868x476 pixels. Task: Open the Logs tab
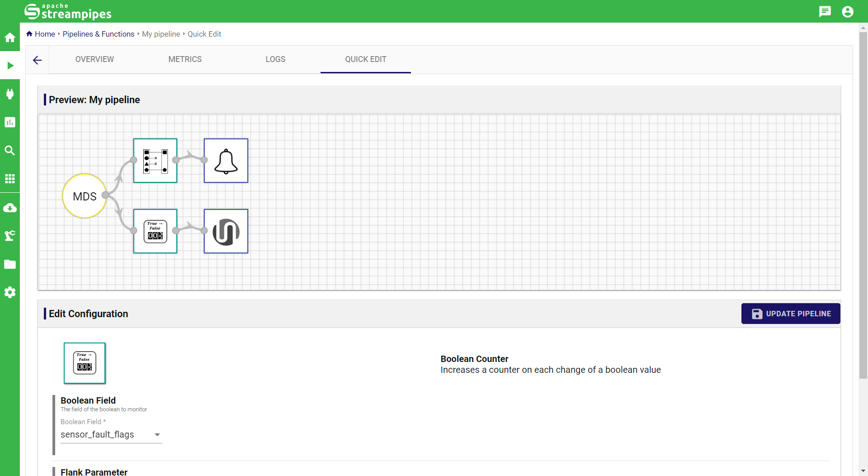275,59
